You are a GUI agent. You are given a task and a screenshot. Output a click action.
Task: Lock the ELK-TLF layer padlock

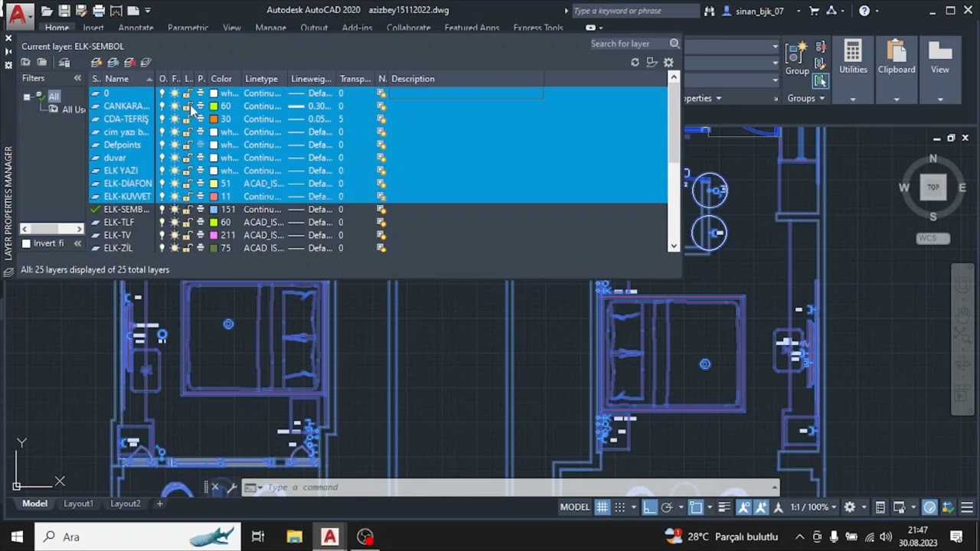[188, 222]
